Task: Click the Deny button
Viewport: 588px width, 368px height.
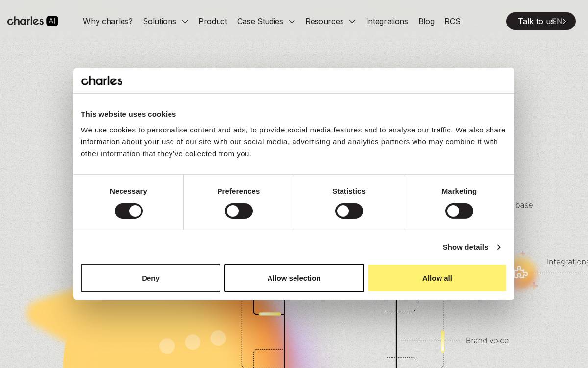Action: pyautogui.click(x=150, y=278)
